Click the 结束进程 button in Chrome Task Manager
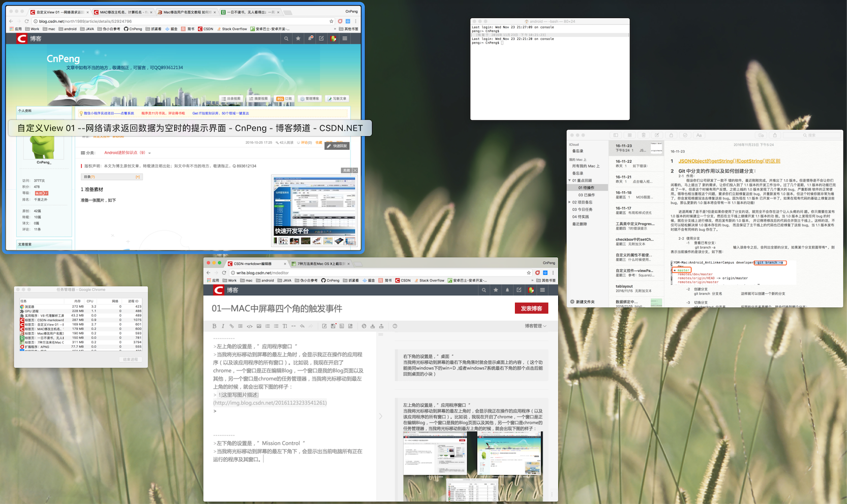Image resolution: width=847 pixels, height=504 pixels. [x=130, y=359]
